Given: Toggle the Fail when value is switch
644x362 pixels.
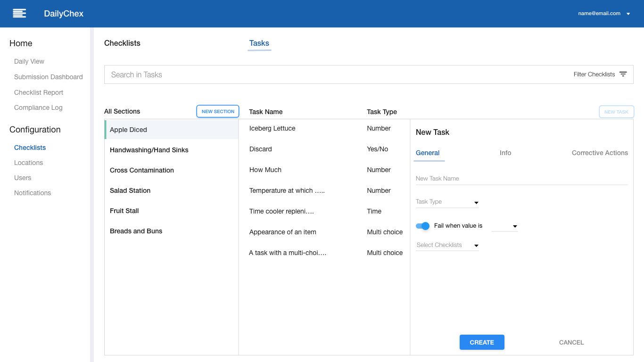Looking at the screenshot, I should click(423, 226).
